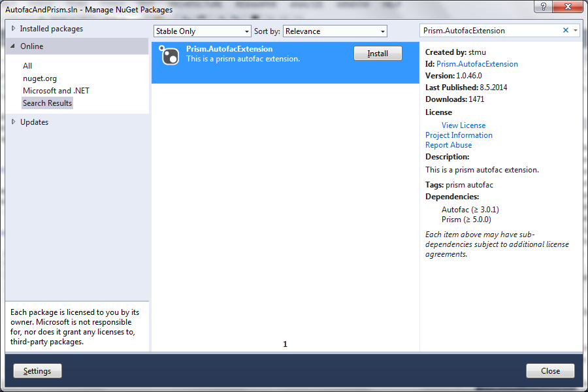Expand the Installed packages section

pyautogui.click(x=14, y=29)
